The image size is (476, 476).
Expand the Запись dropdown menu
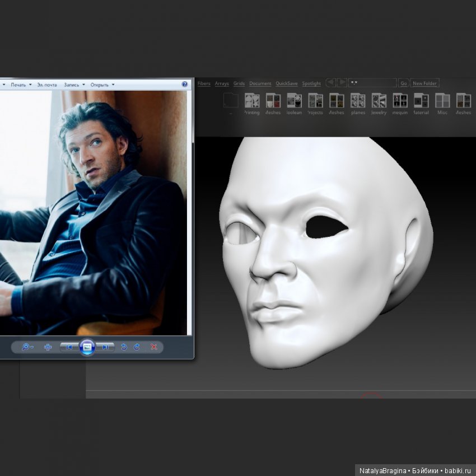(x=74, y=85)
